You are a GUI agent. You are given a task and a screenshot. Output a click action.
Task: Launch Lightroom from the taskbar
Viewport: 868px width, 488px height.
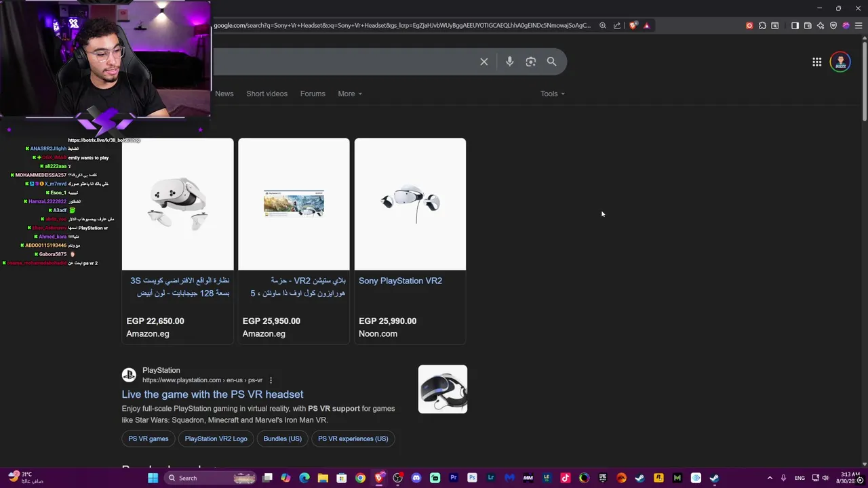point(491,478)
